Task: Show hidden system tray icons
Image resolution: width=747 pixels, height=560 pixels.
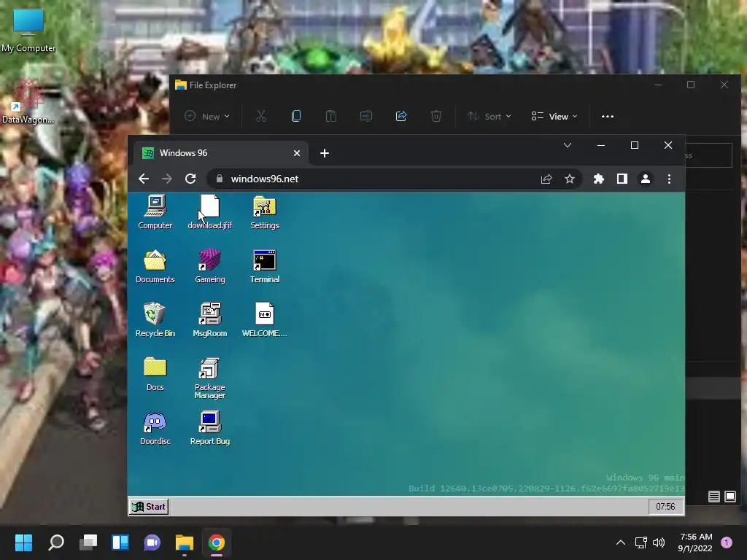Action: [621, 542]
